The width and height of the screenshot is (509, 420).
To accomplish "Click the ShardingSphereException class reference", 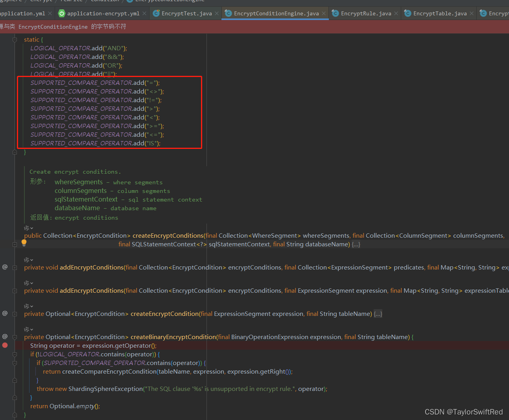I will 106,389.
